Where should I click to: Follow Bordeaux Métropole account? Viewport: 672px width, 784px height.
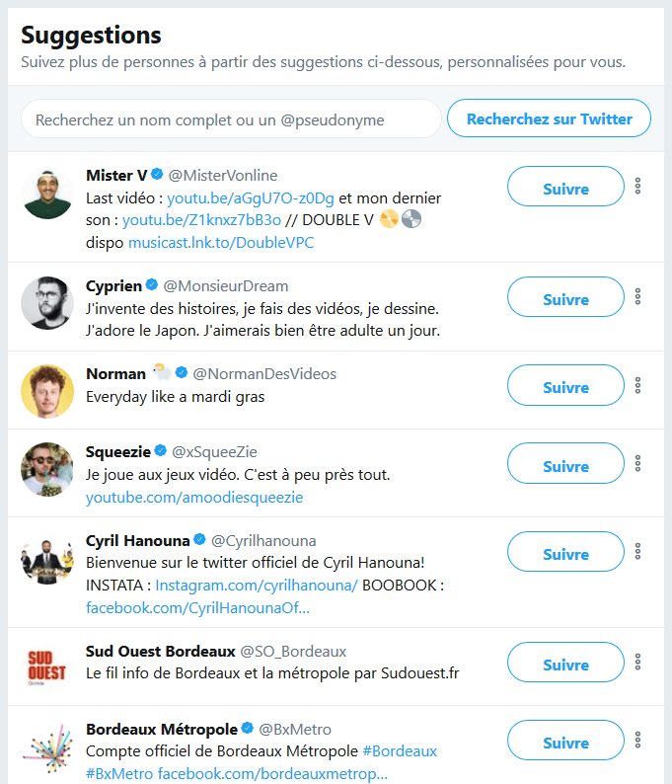565,742
